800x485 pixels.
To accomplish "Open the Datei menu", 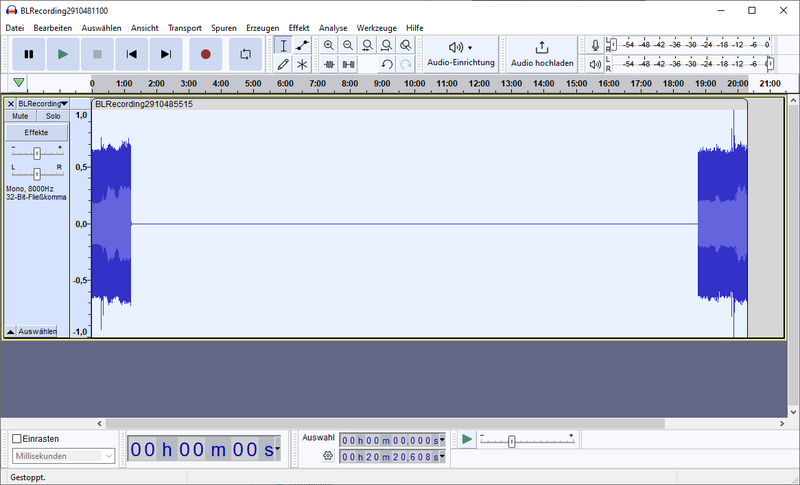I will tap(15, 28).
